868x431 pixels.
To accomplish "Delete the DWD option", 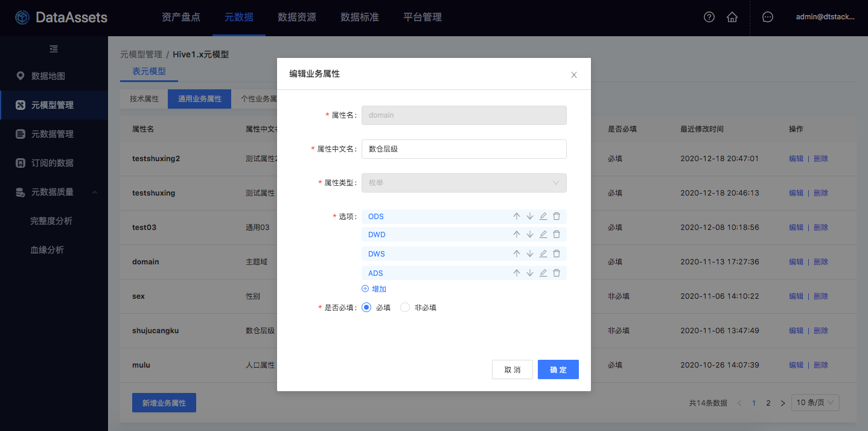I will click(x=557, y=234).
